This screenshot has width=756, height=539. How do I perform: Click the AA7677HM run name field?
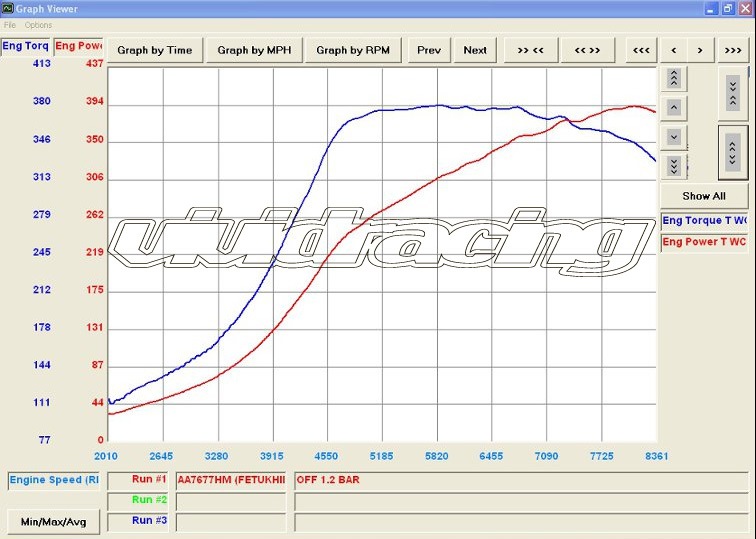point(230,480)
